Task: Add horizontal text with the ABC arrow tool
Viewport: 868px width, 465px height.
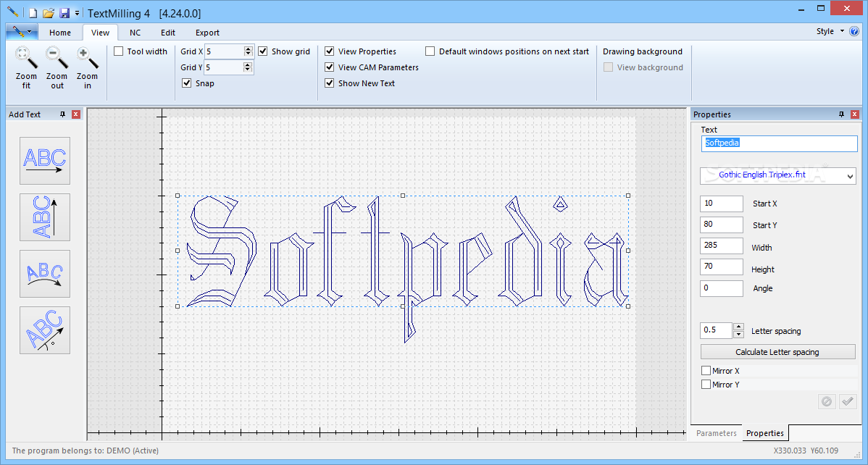Action: [45, 161]
